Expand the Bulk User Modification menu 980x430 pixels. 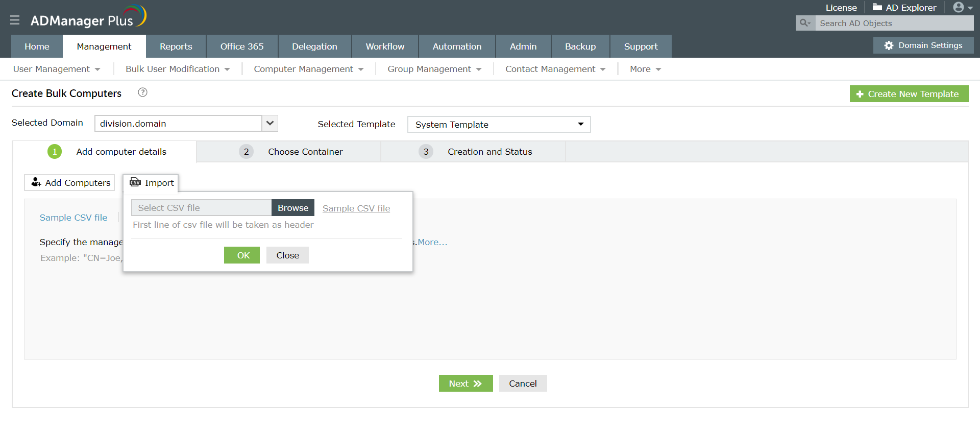point(178,69)
